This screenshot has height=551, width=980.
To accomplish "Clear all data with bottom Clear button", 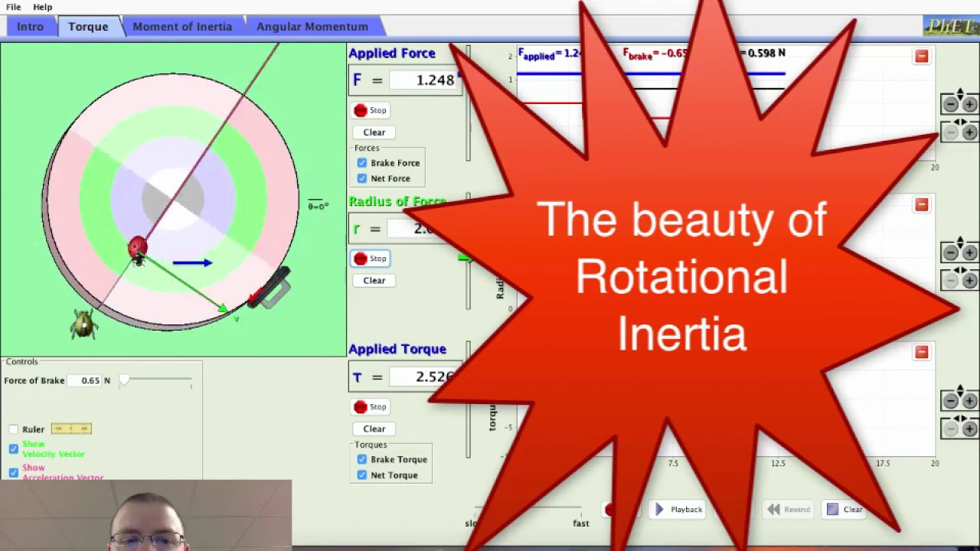I will pos(844,510).
